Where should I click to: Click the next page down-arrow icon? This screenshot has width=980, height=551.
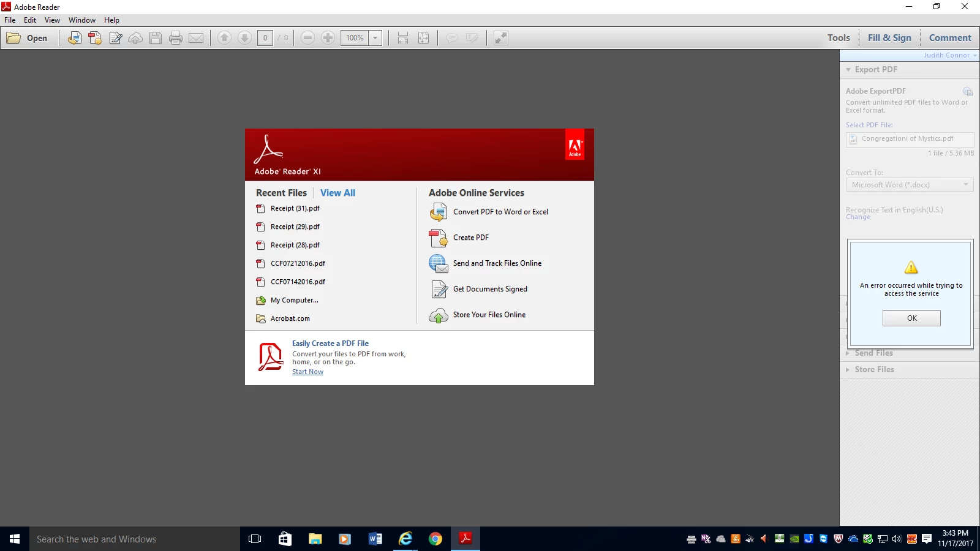pyautogui.click(x=244, y=38)
